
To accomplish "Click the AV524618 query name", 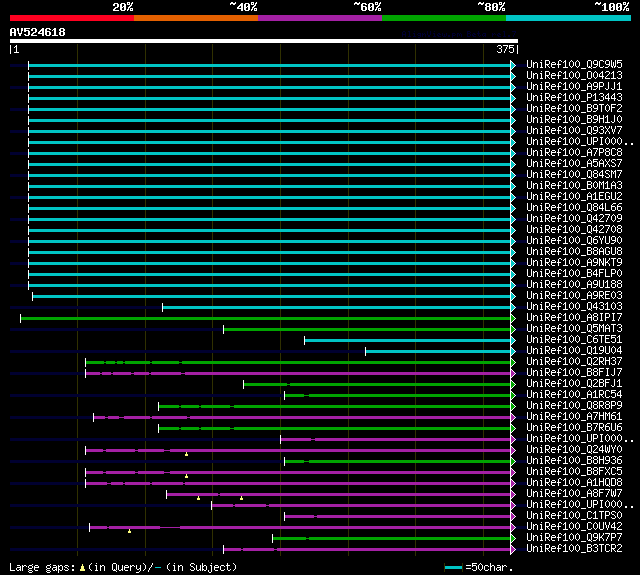I will 38,32.
